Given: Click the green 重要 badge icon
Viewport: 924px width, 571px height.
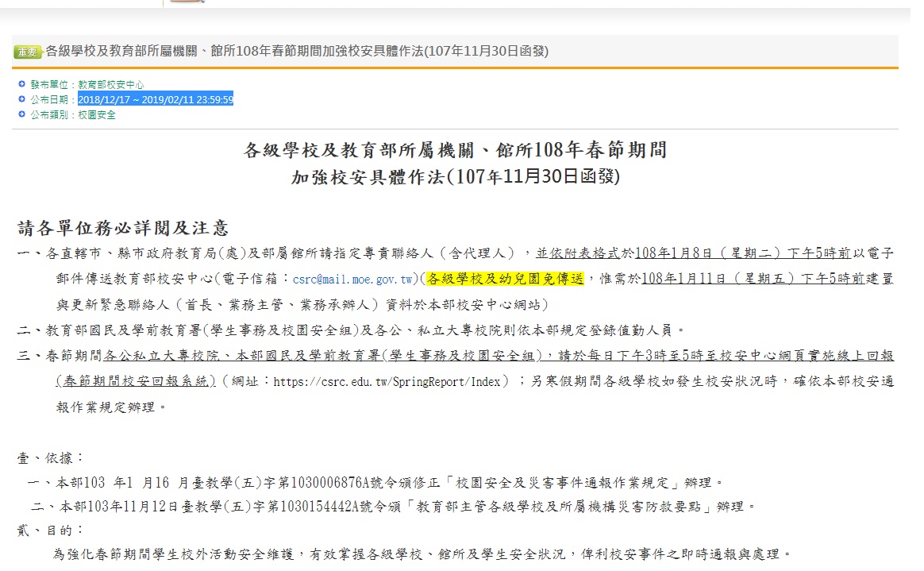Looking at the screenshot, I should [x=28, y=52].
